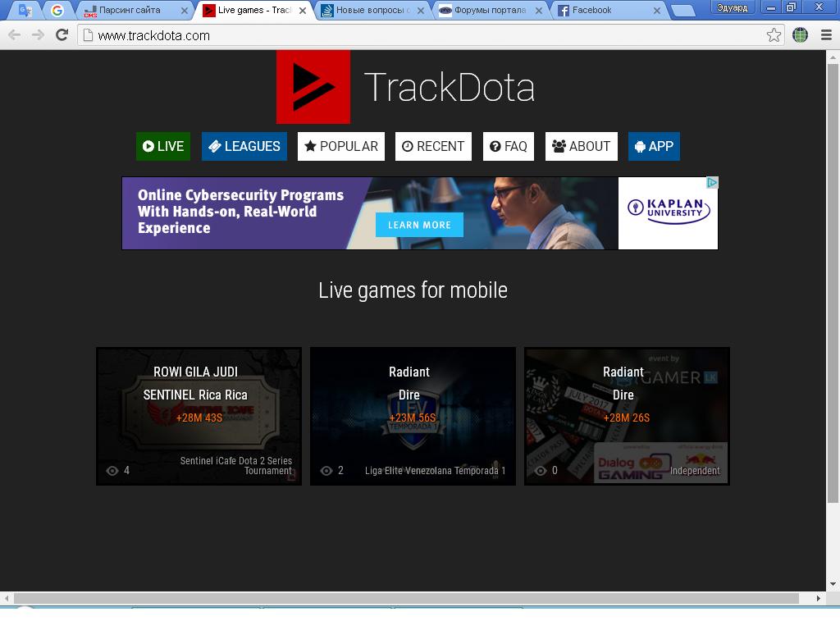Viewport: 840px width, 630px height.
Task: Open the Independent league match card
Action: (627, 416)
